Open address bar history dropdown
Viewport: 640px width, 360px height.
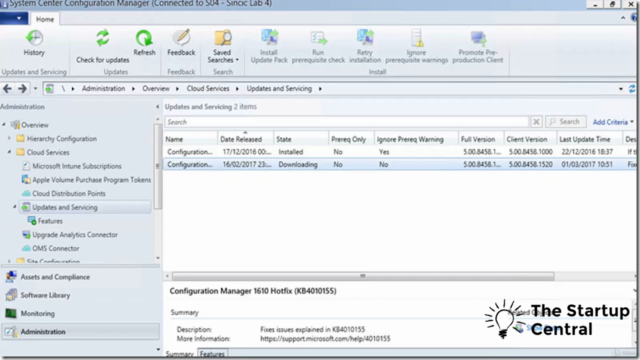coord(621,89)
